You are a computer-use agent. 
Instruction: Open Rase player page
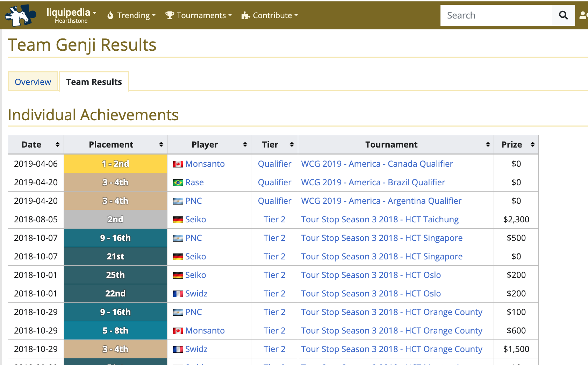[x=194, y=182]
